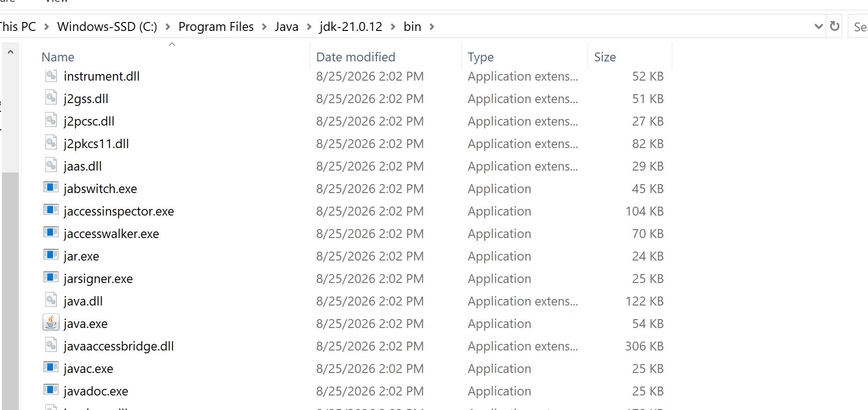Click the 70 KB size of jaccesswalker.exe
Viewport: 868px width, 410px height.
pyautogui.click(x=648, y=234)
